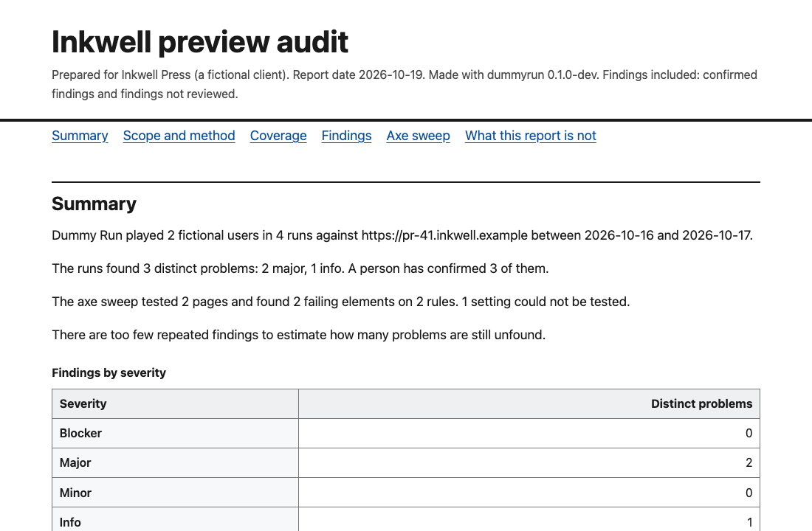The image size is (812, 531).
Task: Select the Inkwell preview audit title
Action: (x=200, y=42)
